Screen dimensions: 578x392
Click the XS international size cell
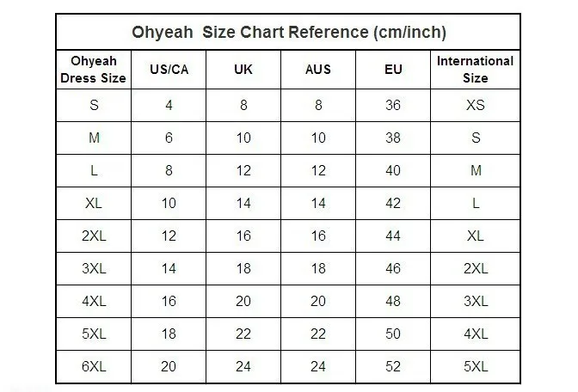pyautogui.click(x=475, y=106)
